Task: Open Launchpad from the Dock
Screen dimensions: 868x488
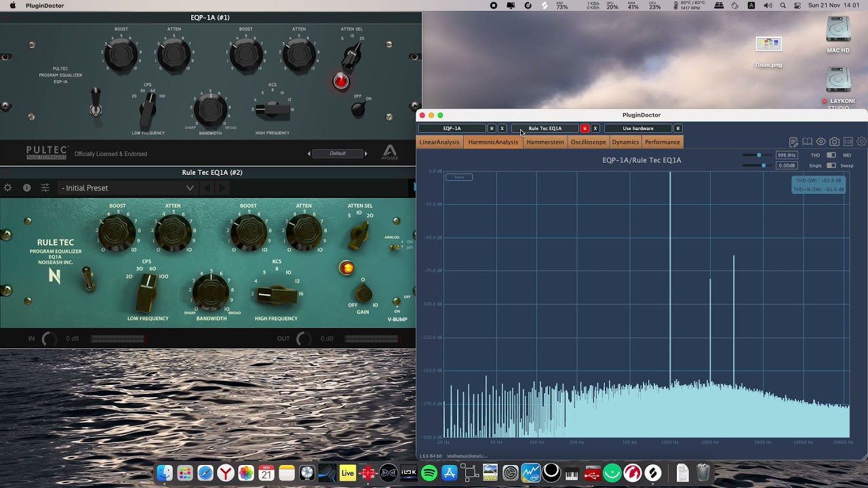Action: (185, 472)
